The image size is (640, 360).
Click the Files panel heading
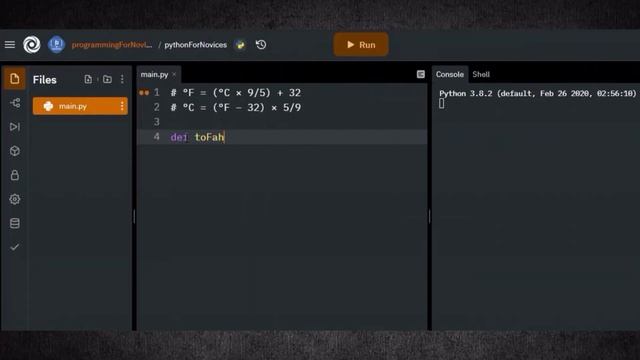[x=44, y=80]
